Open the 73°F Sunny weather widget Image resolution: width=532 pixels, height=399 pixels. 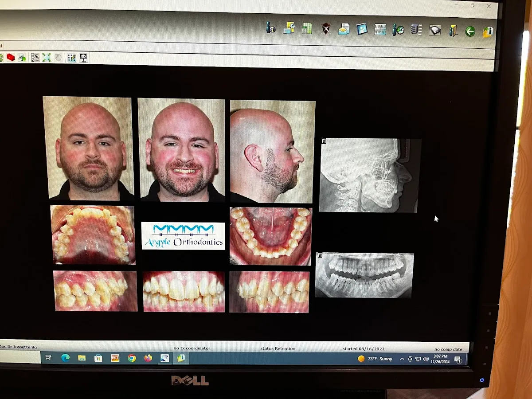(375, 359)
